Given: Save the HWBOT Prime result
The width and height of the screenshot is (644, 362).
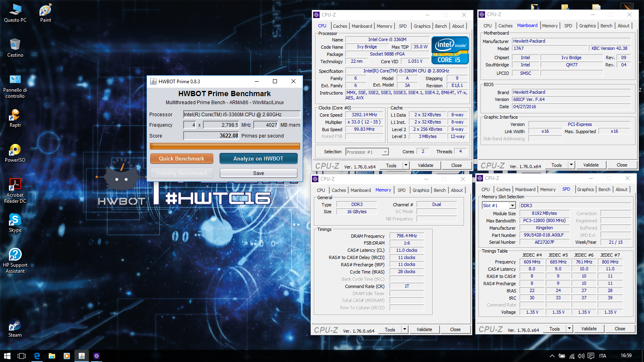Looking at the screenshot, I should click(258, 173).
